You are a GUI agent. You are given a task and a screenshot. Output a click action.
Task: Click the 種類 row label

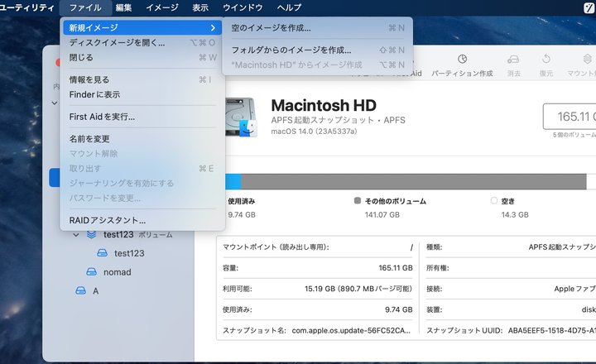coord(434,247)
